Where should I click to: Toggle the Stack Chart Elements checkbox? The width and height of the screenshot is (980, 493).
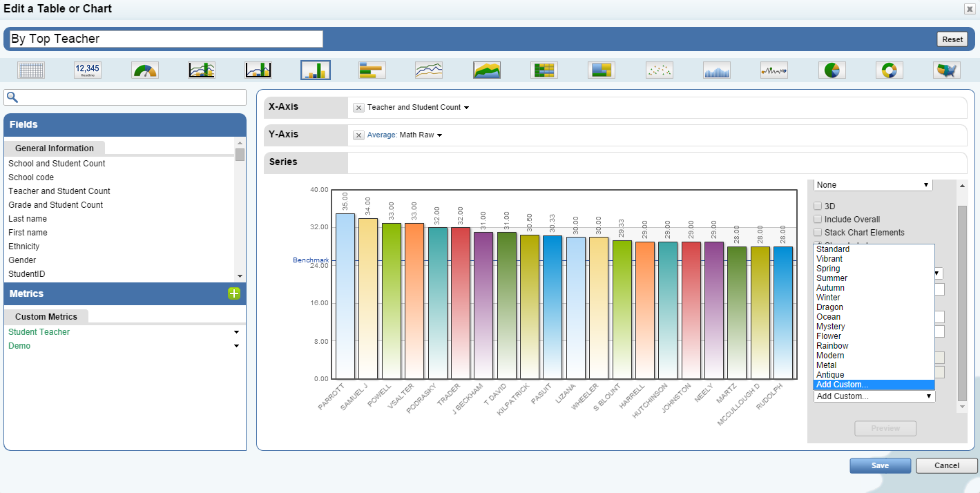coord(818,232)
